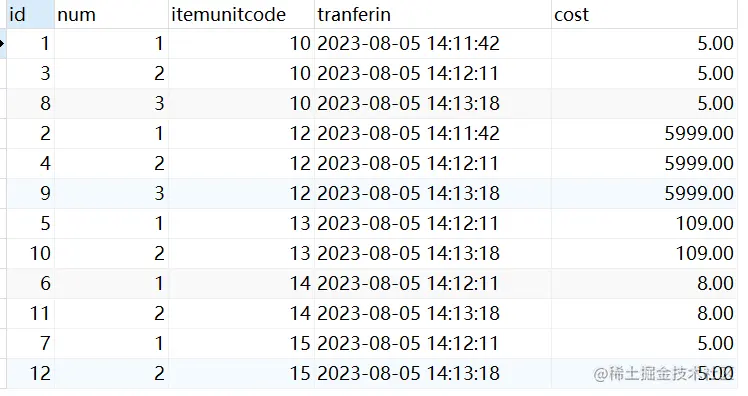Click the tranferin column header
748x396 pixels.
(433, 14)
